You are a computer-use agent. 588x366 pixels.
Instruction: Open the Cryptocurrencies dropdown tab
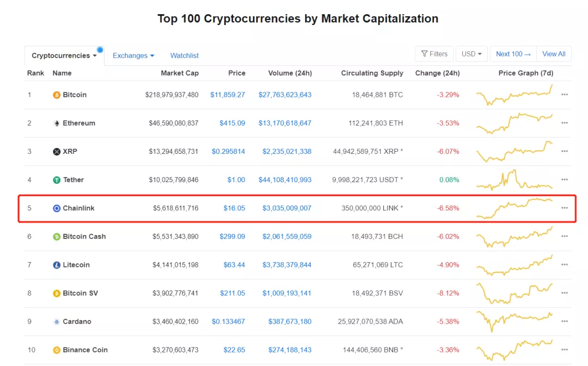64,55
